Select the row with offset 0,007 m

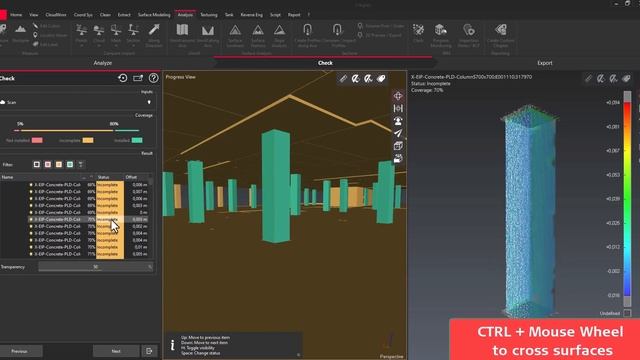click(x=88, y=191)
